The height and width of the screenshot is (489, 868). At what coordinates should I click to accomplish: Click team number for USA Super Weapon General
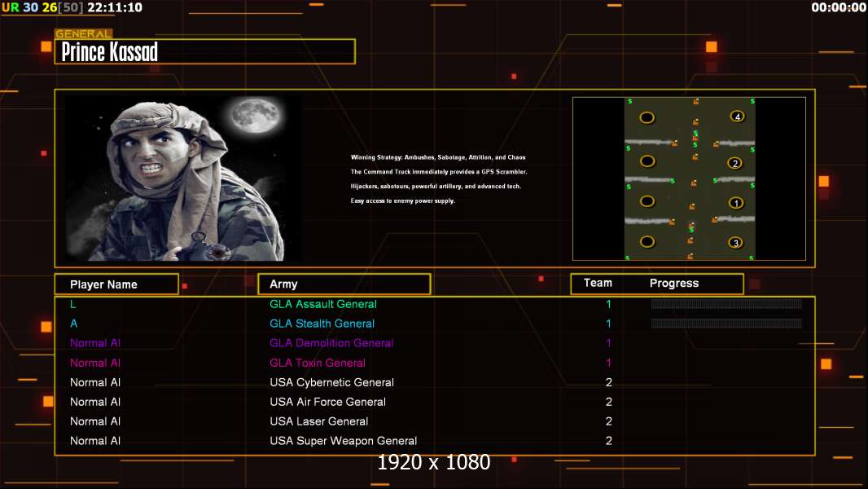tap(609, 441)
